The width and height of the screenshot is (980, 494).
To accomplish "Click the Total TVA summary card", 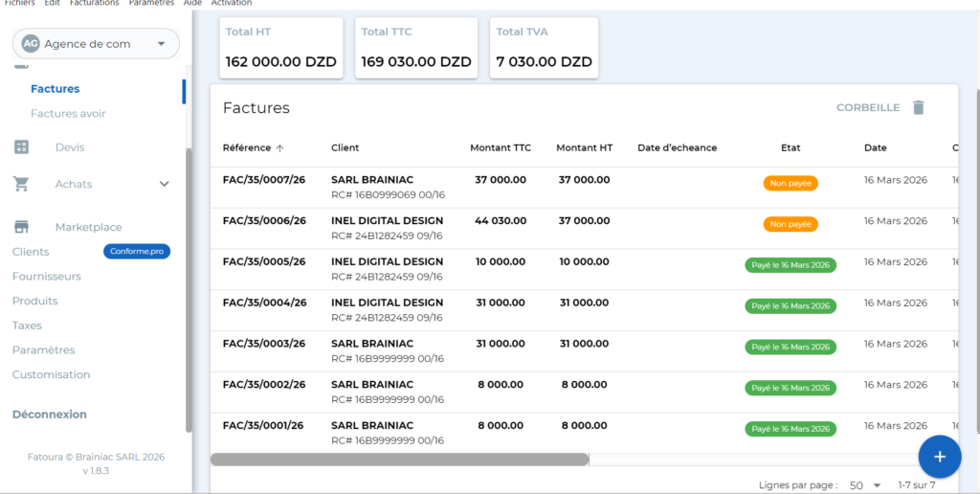I will (544, 48).
